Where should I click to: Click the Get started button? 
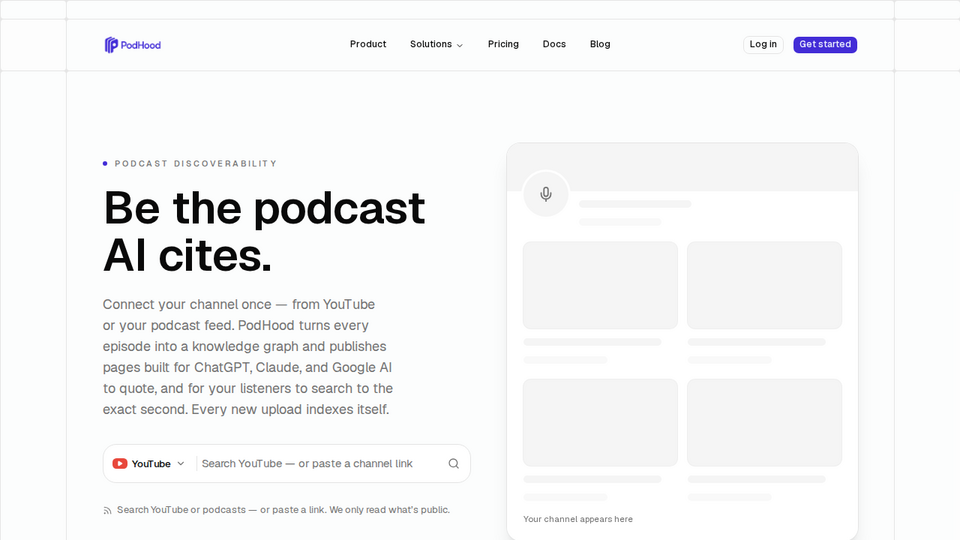coord(825,44)
